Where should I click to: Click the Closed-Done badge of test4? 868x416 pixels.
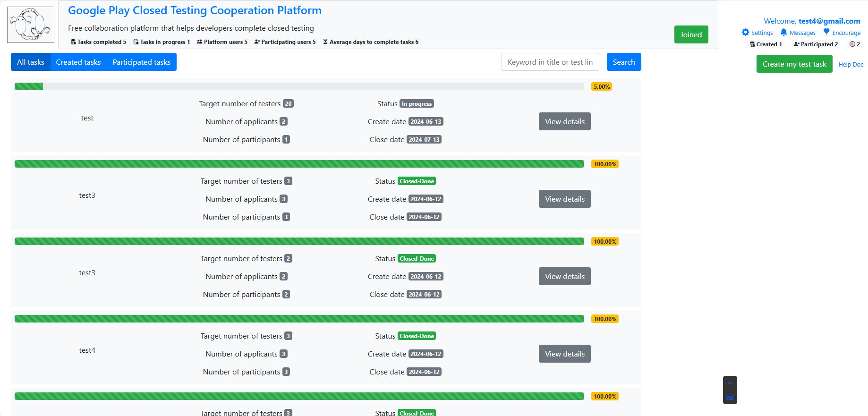[x=417, y=336]
